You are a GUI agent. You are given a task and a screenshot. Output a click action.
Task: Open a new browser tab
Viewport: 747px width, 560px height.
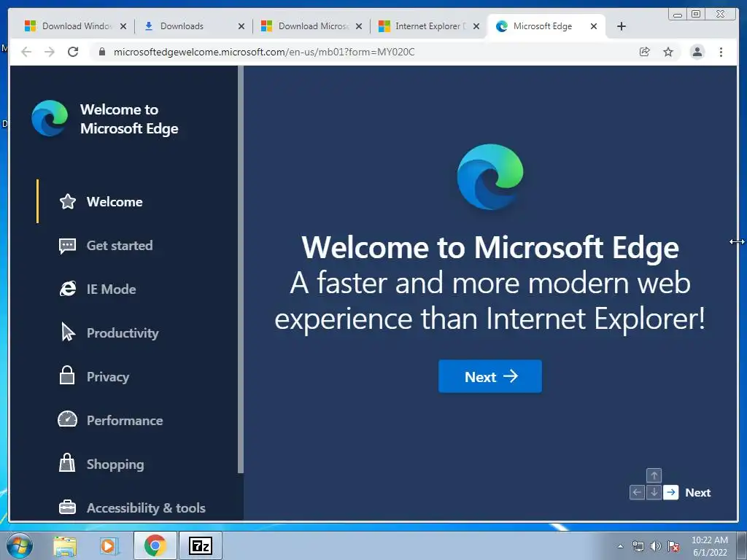622,26
